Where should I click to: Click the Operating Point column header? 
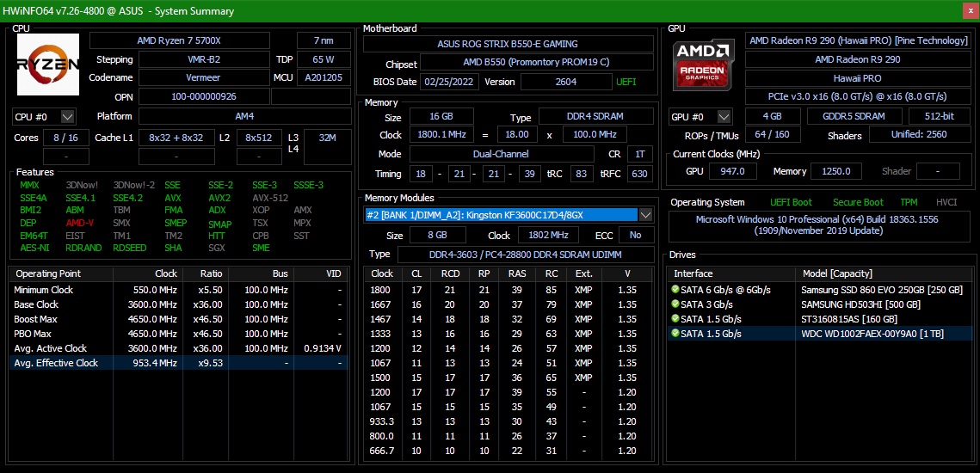tap(61, 273)
